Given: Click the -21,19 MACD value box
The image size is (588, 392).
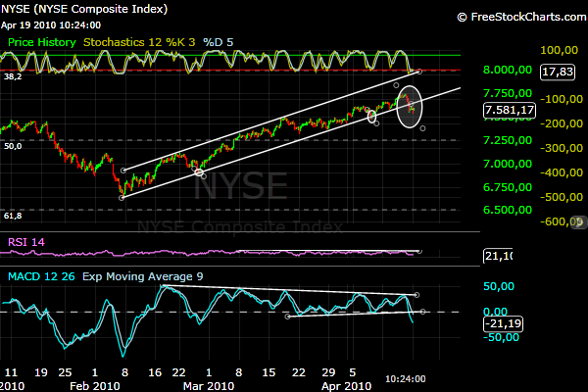Looking at the screenshot, I should (503, 323).
